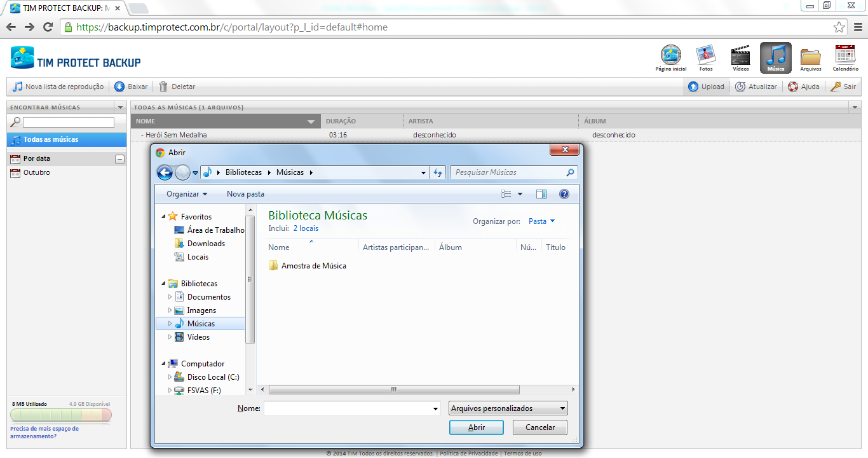This screenshot has width=868, height=458.
Task: Change view icon in Abrir dialog
Action: point(506,194)
